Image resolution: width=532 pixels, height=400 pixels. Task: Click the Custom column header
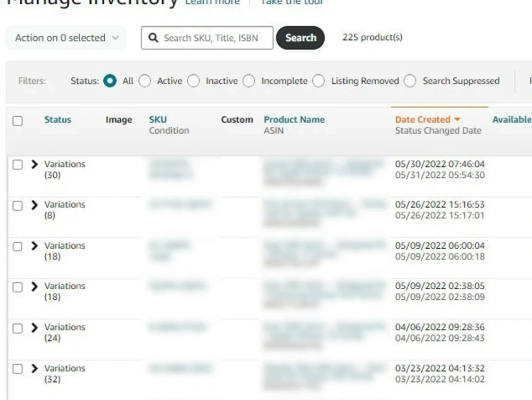coord(237,119)
